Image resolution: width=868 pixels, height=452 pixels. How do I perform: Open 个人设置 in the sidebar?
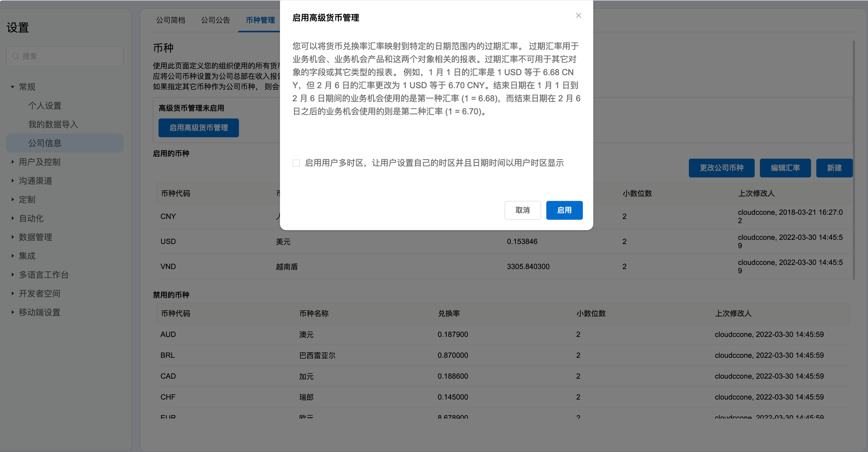(45, 106)
